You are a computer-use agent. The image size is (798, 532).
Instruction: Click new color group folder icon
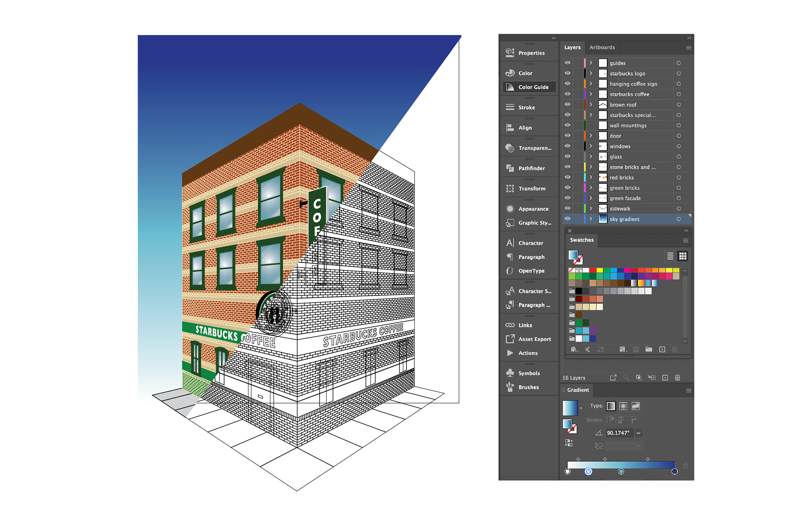click(648, 350)
